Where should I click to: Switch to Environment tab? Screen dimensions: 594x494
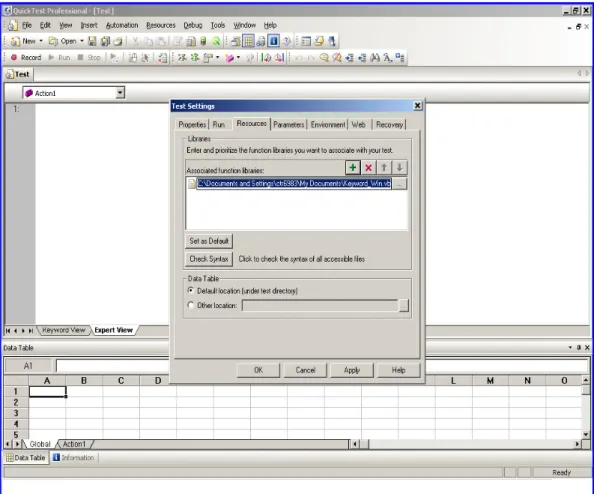[328, 124]
